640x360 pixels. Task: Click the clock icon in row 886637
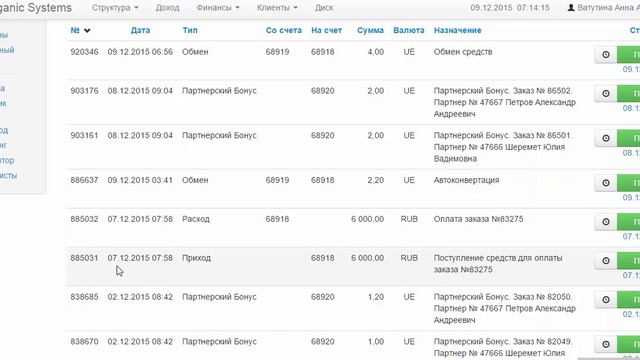click(x=606, y=183)
